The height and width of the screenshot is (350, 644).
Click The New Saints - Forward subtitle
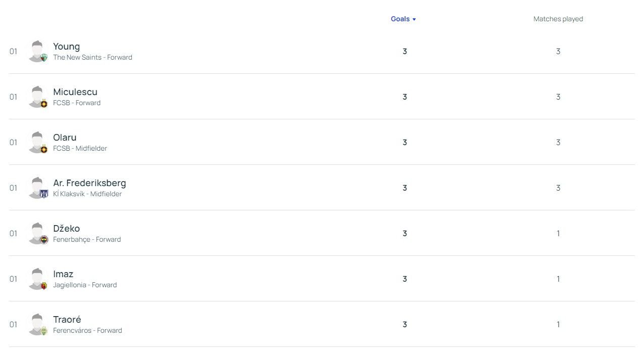92,58
